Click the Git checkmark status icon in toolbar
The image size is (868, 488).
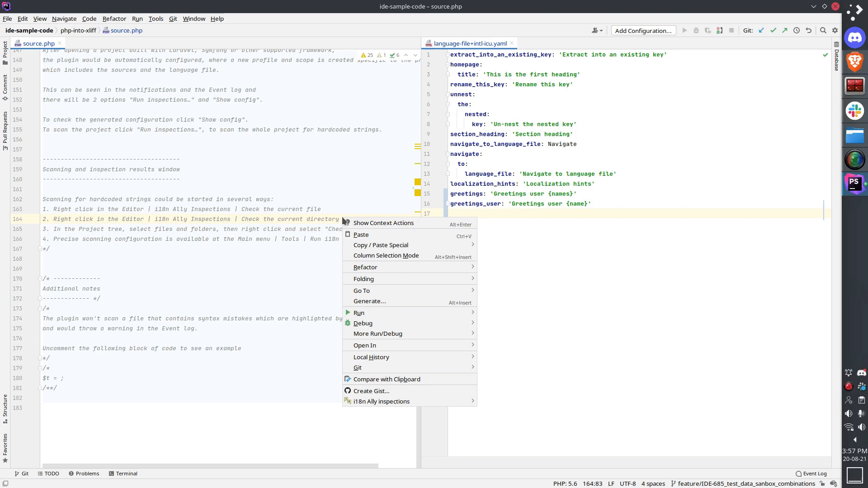[773, 30]
